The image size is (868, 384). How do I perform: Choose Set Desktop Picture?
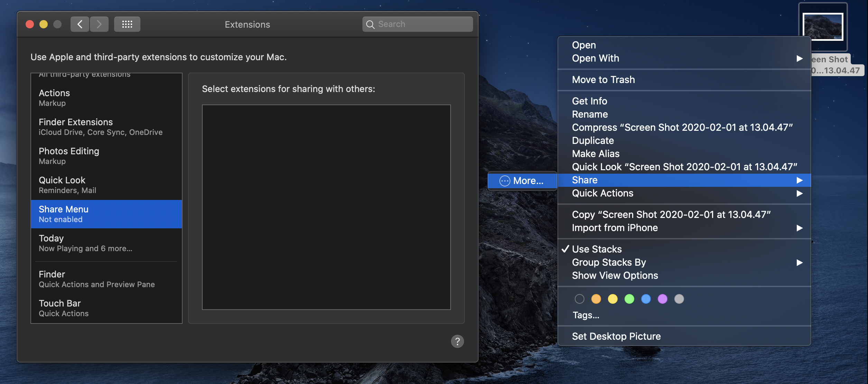click(x=616, y=336)
